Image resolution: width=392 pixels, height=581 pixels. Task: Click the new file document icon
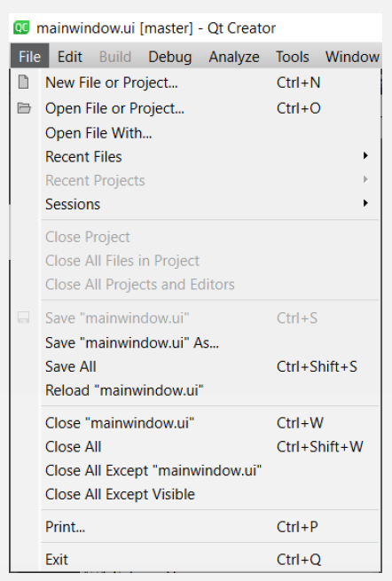23,82
